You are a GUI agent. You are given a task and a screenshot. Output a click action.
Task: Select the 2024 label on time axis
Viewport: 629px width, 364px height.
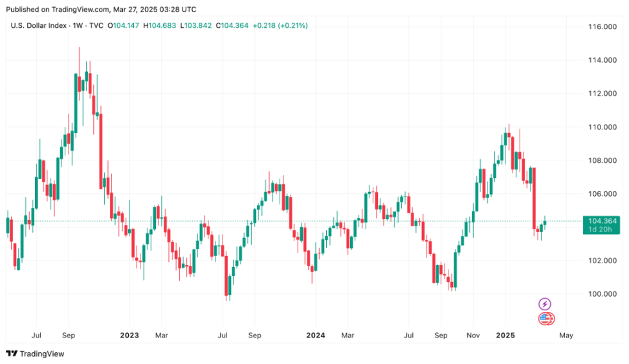(x=315, y=335)
